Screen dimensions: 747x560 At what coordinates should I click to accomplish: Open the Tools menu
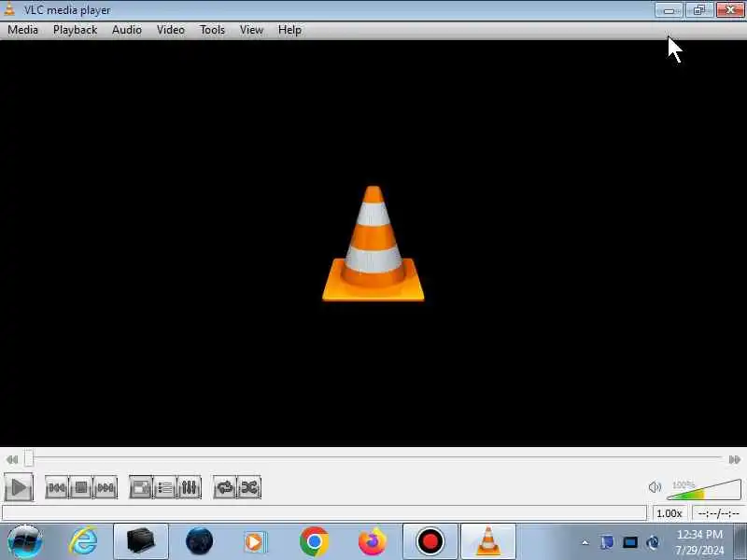[212, 30]
